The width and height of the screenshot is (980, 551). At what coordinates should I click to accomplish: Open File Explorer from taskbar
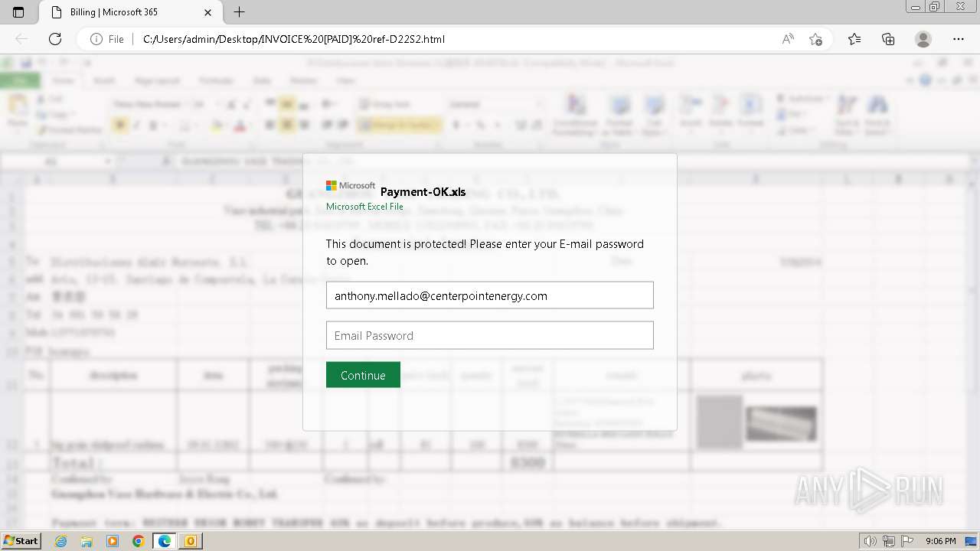[87, 541]
